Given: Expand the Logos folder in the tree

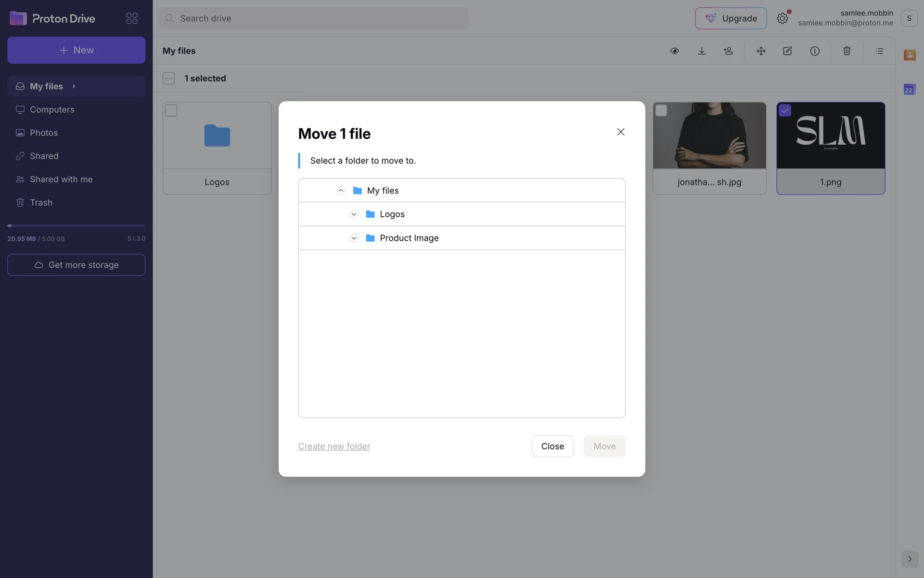Looking at the screenshot, I should coord(354,214).
